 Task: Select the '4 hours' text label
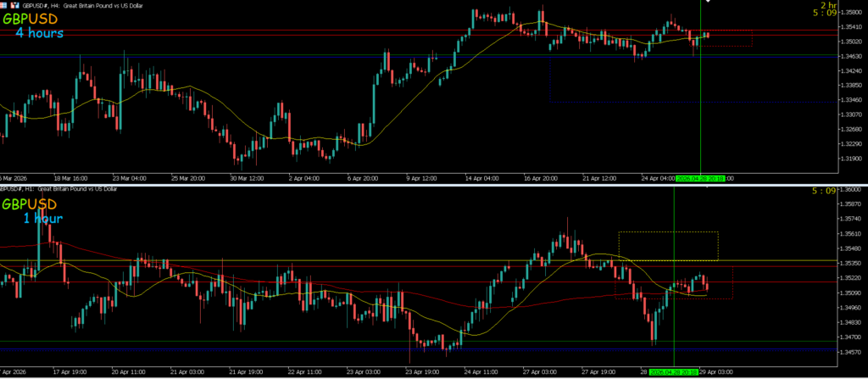(x=39, y=32)
